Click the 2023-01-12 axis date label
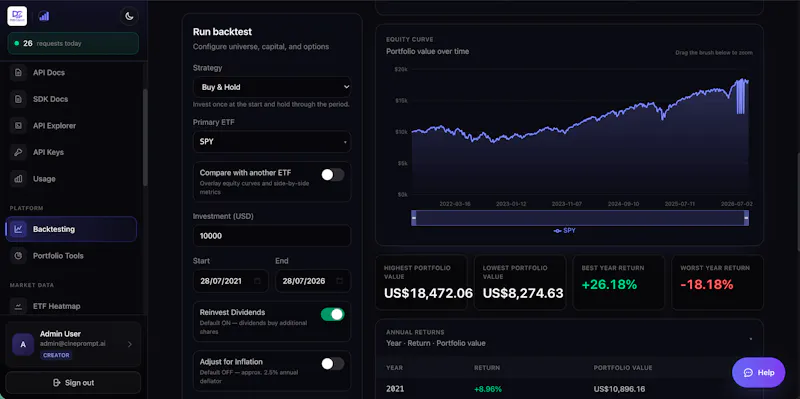The width and height of the screenshot is (800, 399). click(x=511, y=204)
